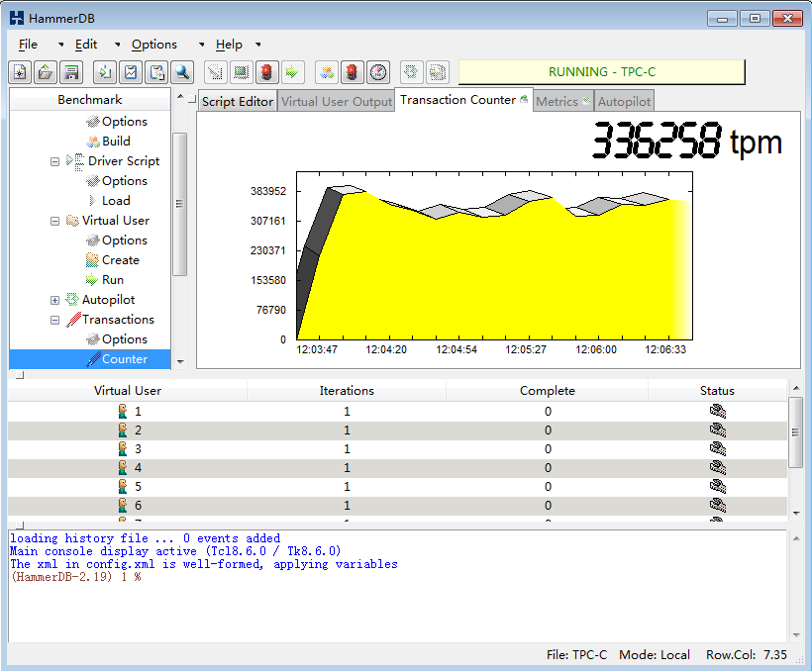Click the (HammerDB-2.19) 1 % console prompt
Viewport: 812px width, 671px height.
click(75, 577)
